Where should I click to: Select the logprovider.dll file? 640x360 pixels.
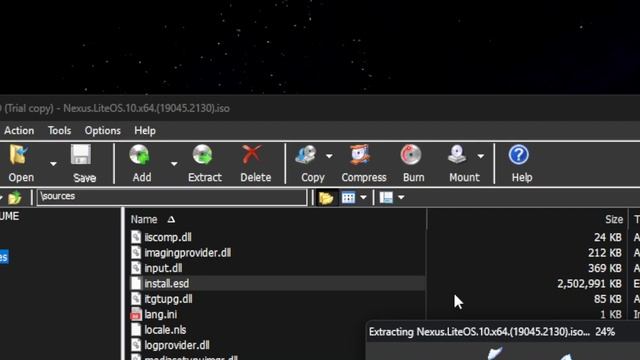click(177, 345)
